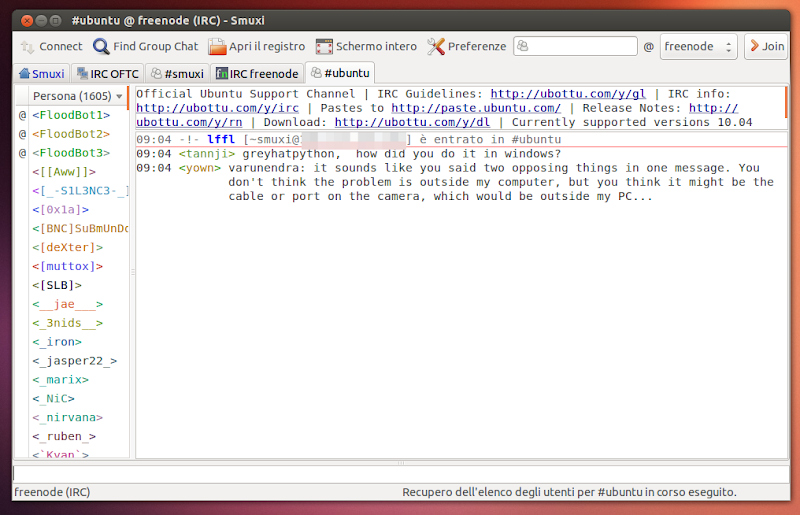This screenshot has width=800, height=515.
Task: Click the lffl nickname in join message
Action: coord(221,139)
